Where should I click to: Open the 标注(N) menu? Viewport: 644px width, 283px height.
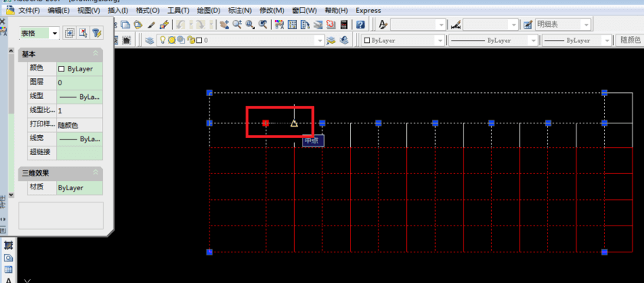point(240,10)
